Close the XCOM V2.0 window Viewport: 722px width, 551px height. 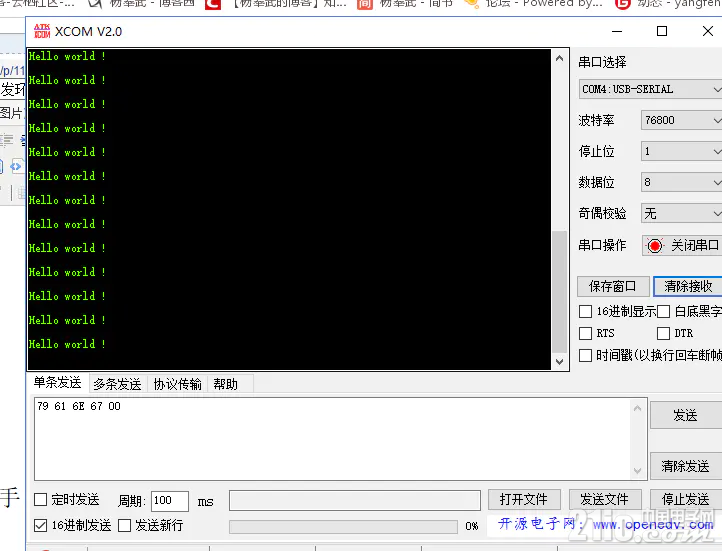click(708, 31)
